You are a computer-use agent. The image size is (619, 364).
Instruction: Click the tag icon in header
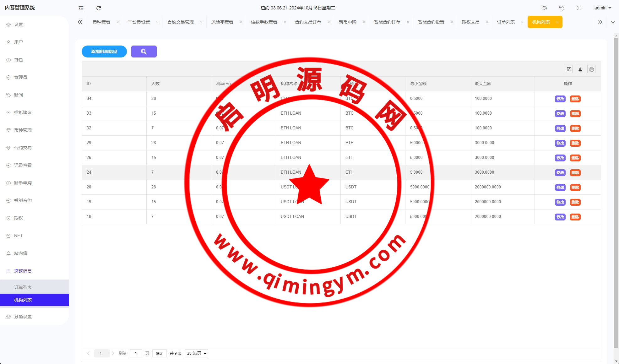[562, 8]
